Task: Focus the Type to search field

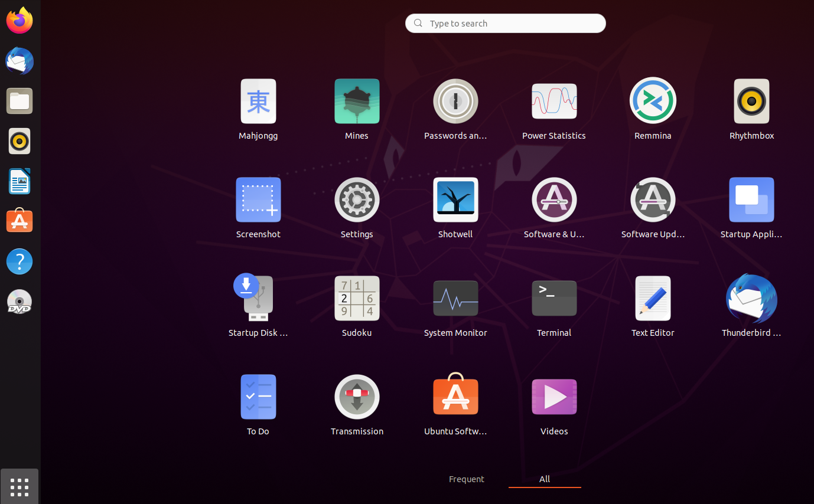Action: [506, 24]
